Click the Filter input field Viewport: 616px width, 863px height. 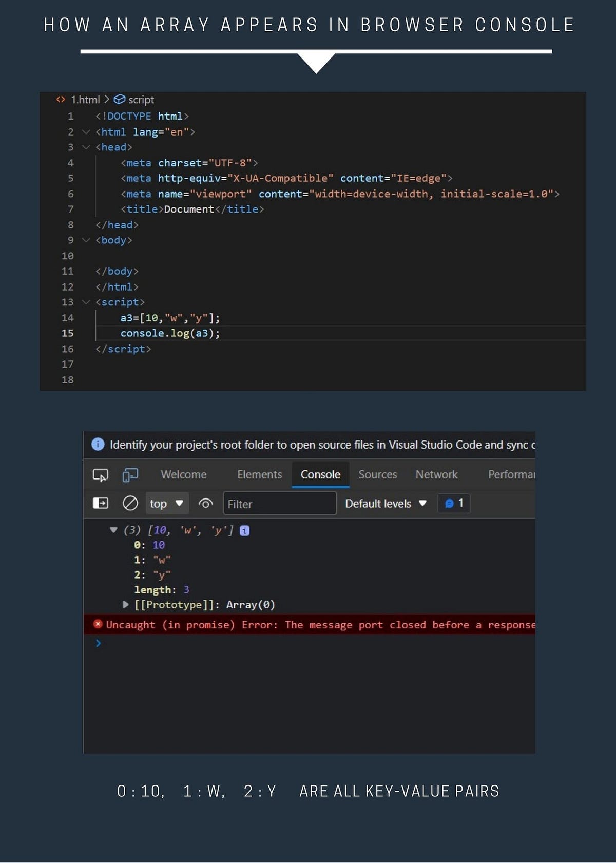pos(280,504)
